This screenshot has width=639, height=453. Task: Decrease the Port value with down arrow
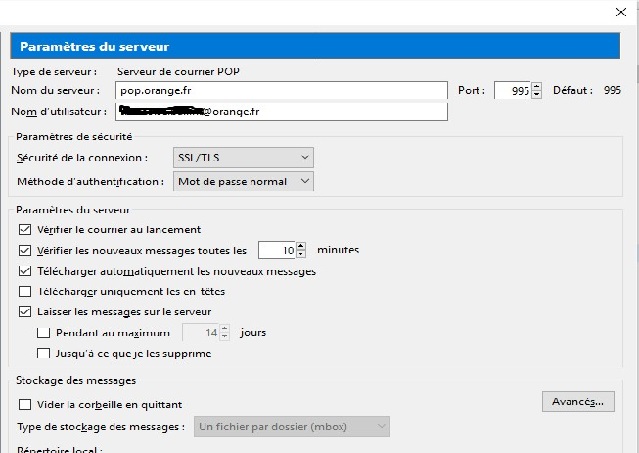click(x=537, y=95)
